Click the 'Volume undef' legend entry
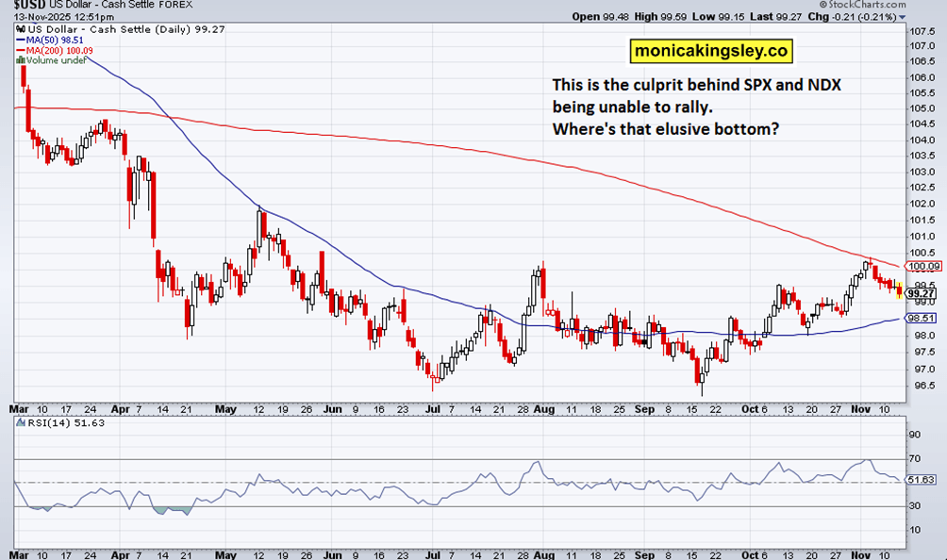The height and width of the screenshot is (560, 947). click(57, 60)
